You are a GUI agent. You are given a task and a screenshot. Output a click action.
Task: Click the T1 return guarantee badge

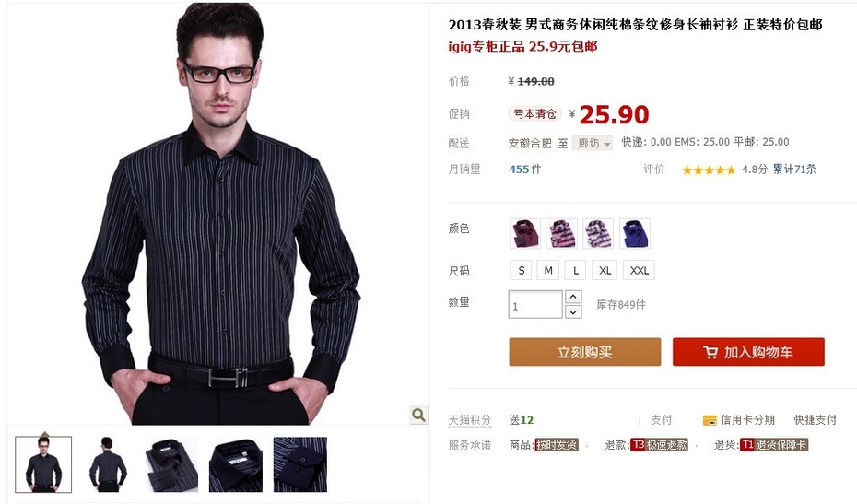pos(774,445)
